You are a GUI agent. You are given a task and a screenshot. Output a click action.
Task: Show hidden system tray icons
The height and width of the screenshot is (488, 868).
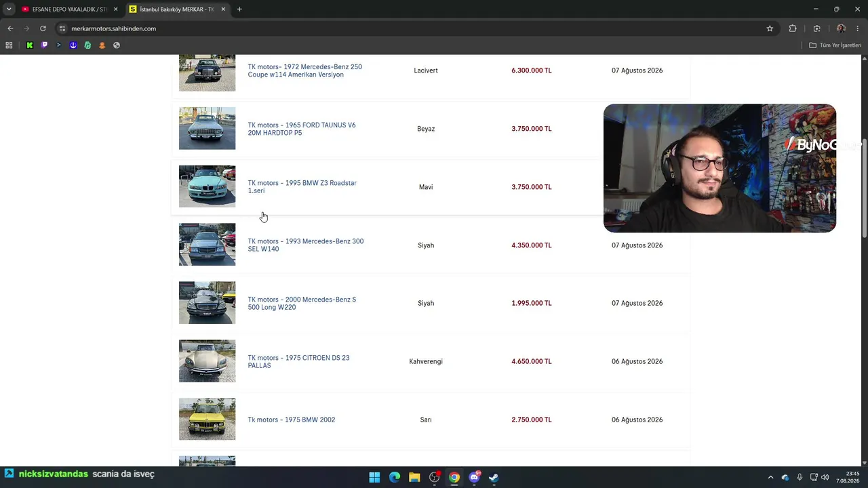click(x=770, y=477)
